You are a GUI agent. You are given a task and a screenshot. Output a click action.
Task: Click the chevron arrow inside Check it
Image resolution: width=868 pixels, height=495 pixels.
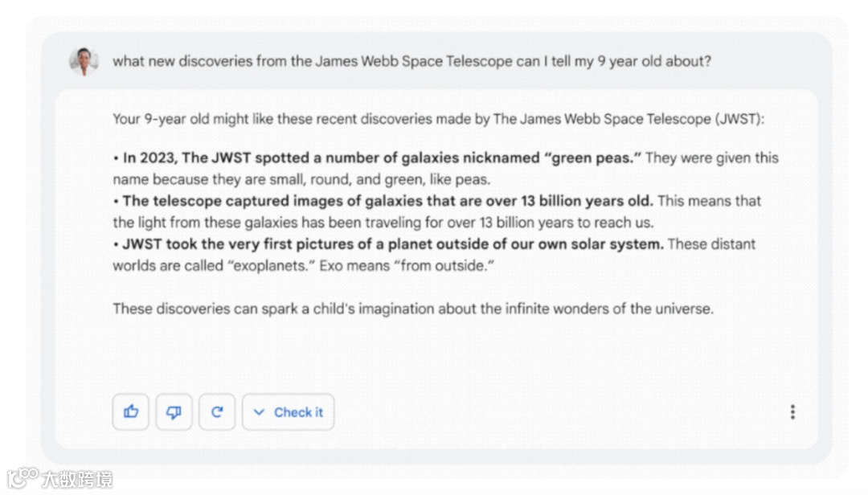click(259, 412)
